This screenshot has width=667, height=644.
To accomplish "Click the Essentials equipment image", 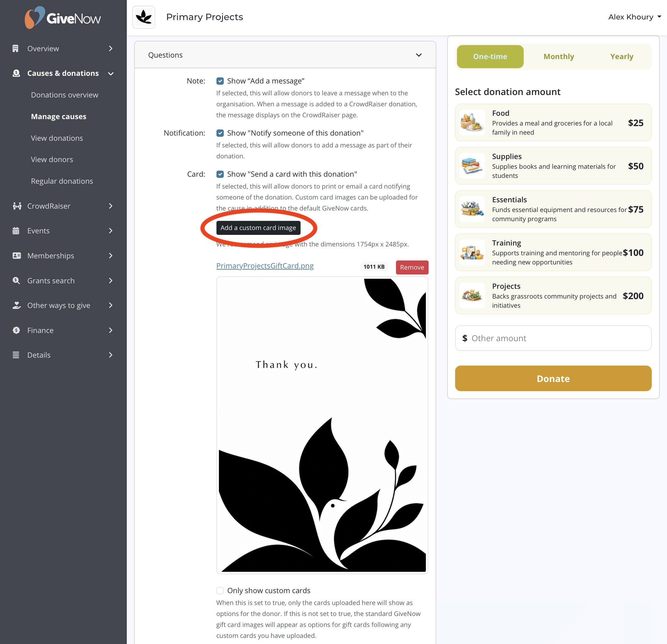I will (x=472, y=209).
